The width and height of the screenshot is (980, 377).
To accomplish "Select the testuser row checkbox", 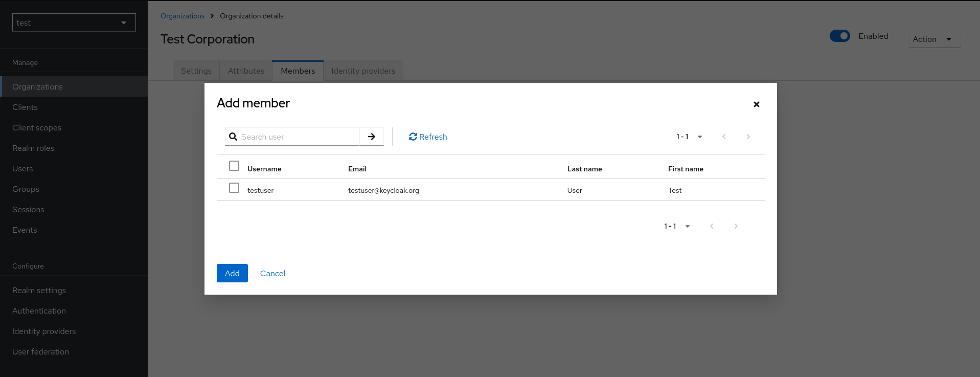I will 234,188.
